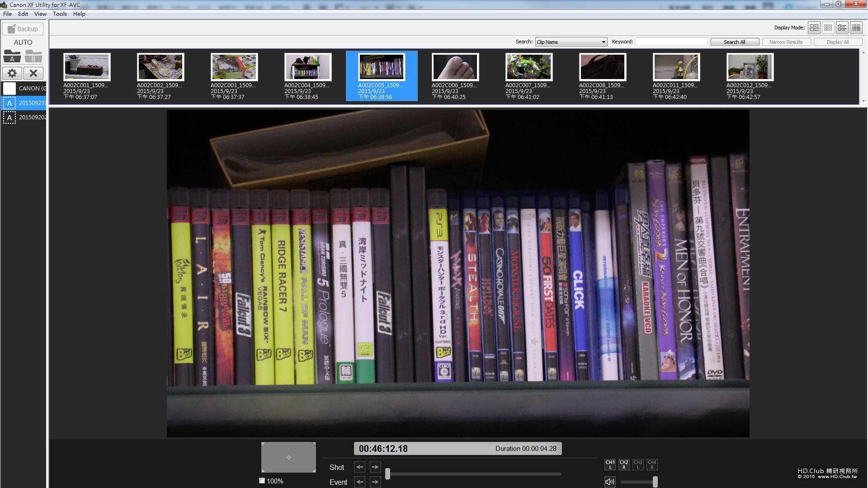
Task: Toggle audio channel CH4 R
Action: [652, 465]
